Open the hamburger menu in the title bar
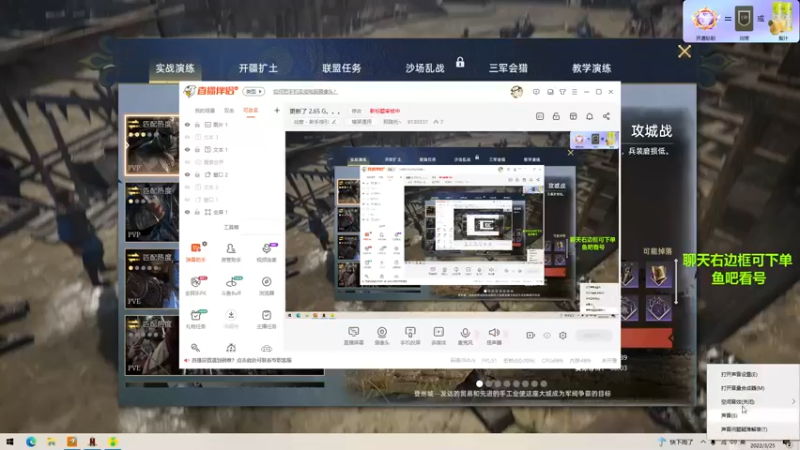This screenshot has height=450, width=800. [574, 92]
